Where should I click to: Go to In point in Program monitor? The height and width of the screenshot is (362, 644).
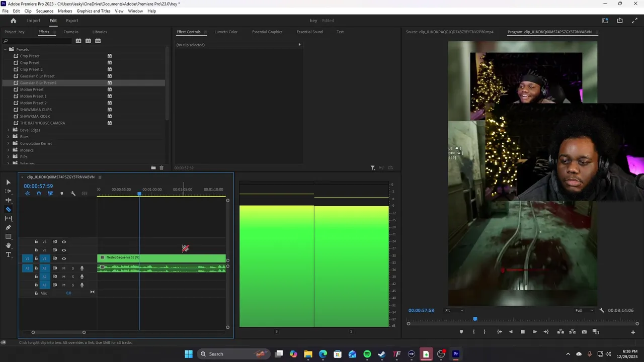499,332
